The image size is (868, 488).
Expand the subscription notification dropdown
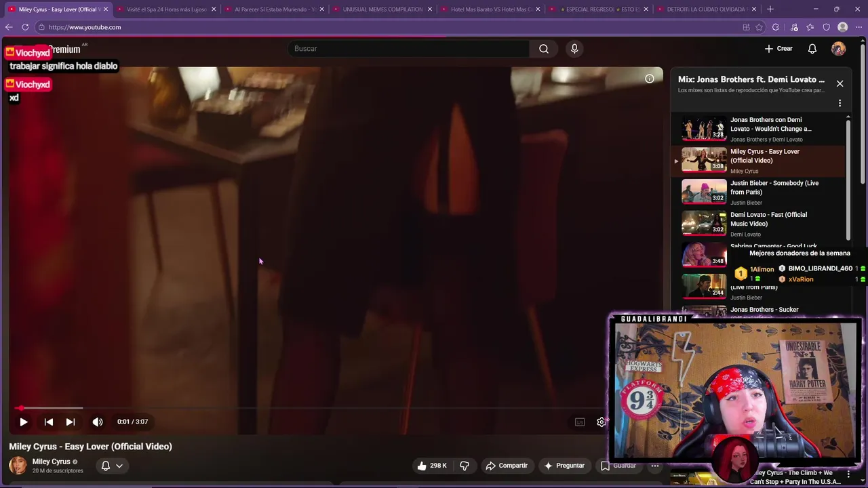click(119, 466)
